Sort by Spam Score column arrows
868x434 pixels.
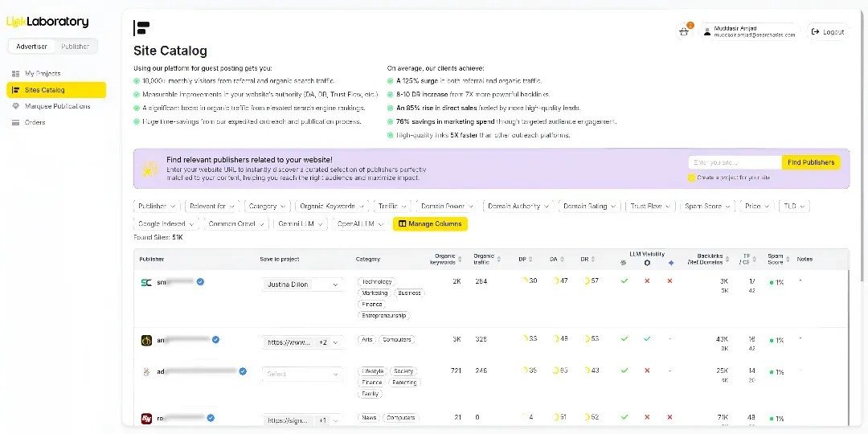pos(788,259)
